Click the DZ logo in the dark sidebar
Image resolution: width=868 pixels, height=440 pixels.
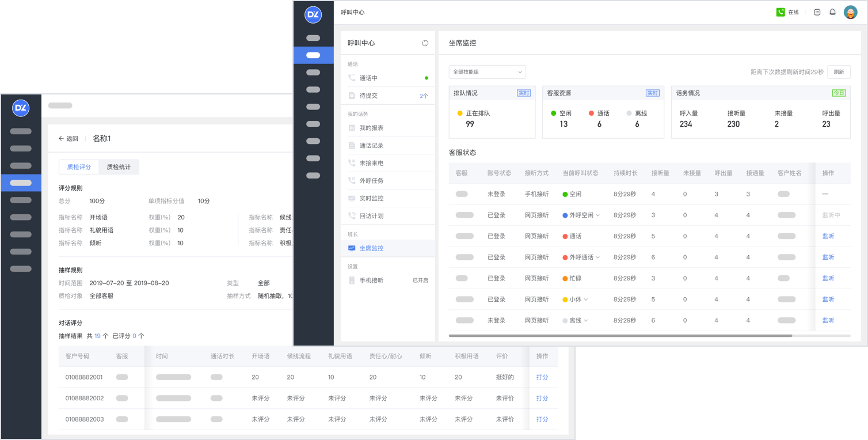pos(313,15)
